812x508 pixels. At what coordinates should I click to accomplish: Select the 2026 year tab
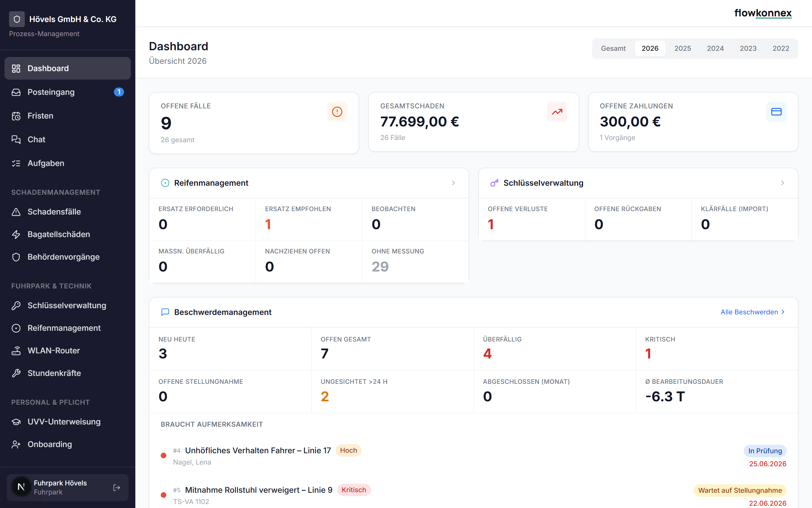[x=650, y=48]
